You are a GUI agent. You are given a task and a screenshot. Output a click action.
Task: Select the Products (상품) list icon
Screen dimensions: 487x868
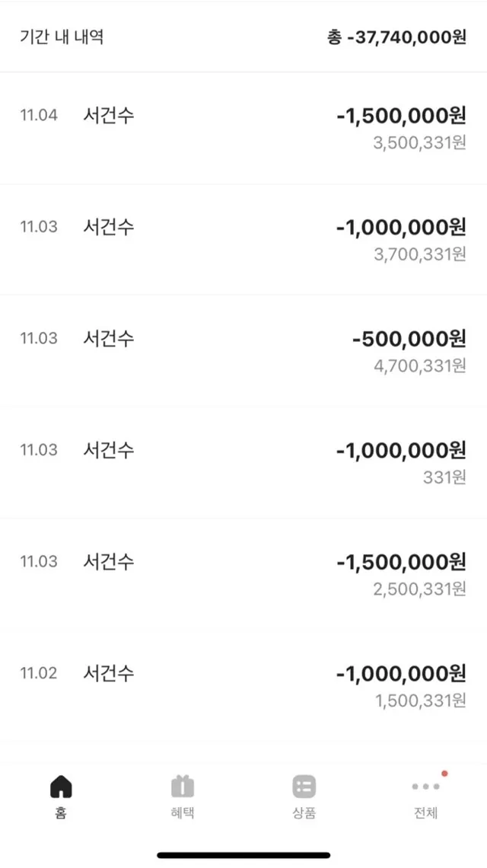coord(304,786)
